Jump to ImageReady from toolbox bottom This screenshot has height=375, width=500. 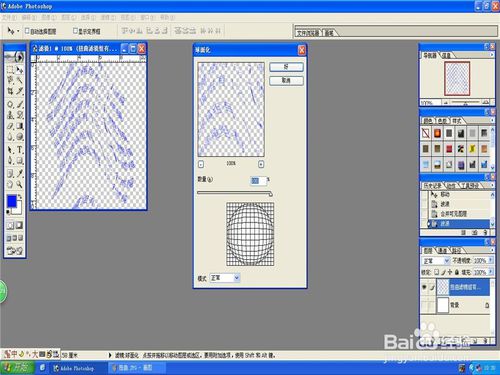point(15,250)
